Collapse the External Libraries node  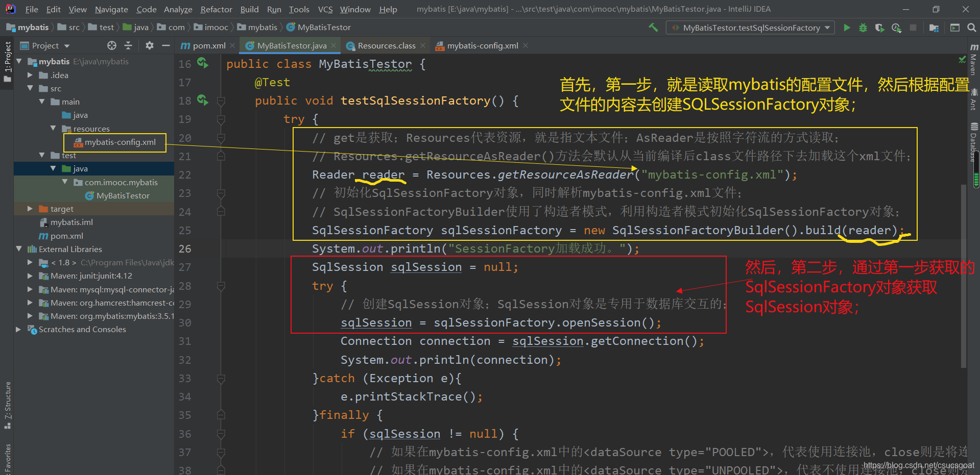click(x=19, y=249)
